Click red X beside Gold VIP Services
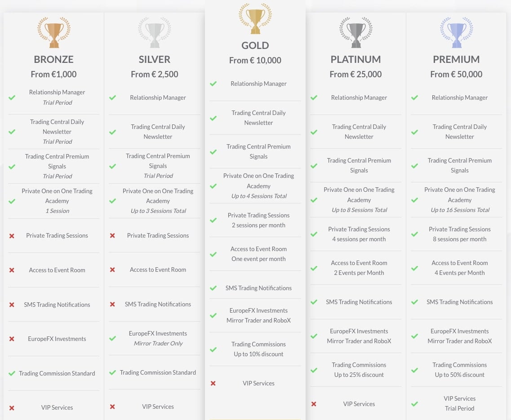 213,383
